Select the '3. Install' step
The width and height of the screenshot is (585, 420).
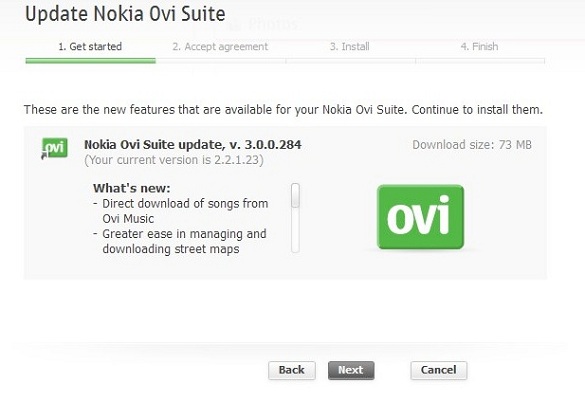350,47
